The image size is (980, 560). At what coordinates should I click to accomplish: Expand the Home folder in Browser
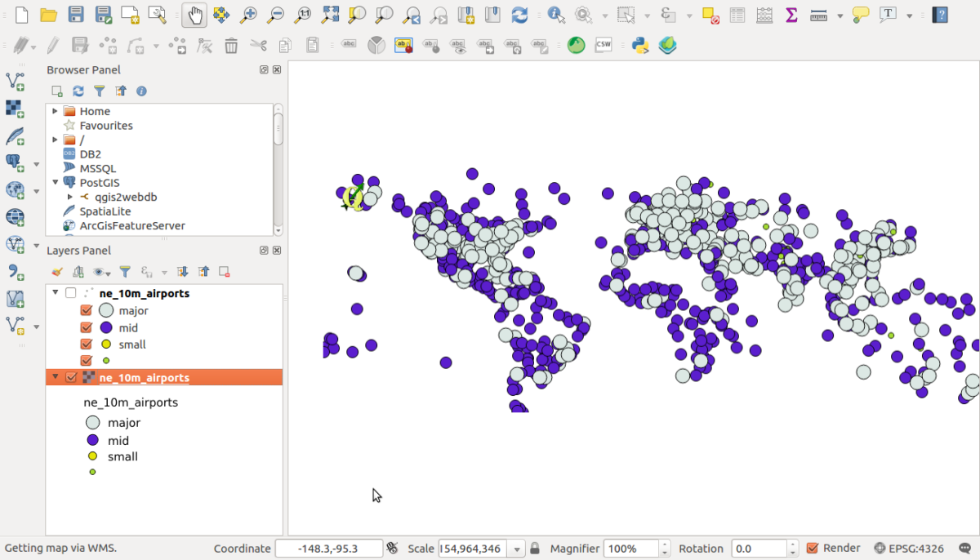point(55,111)
